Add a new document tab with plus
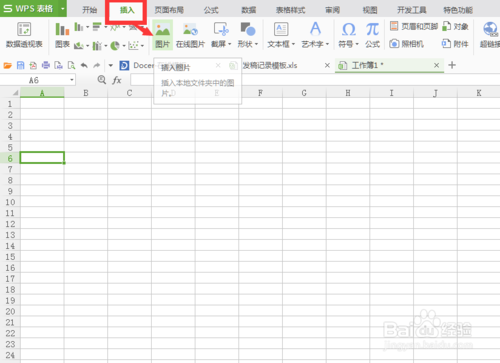Image resolution: width=500 pixels, height=363 pixels. point(452,65)
